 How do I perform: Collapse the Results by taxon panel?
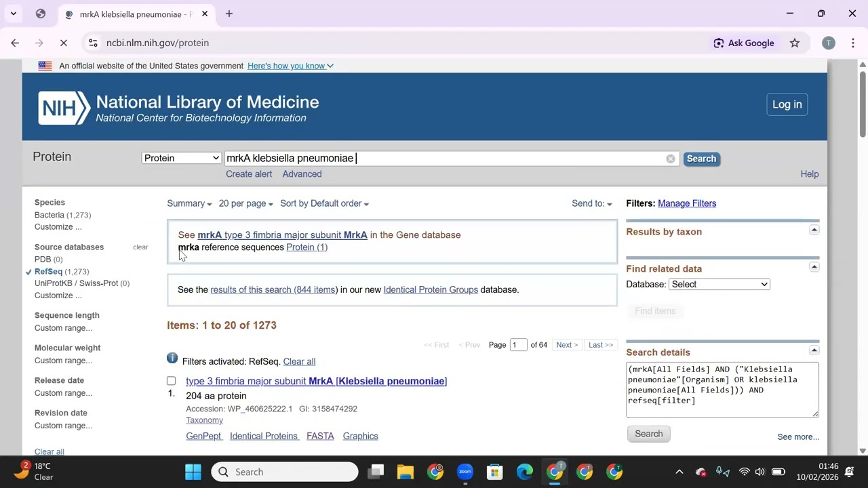coord(814,230)
